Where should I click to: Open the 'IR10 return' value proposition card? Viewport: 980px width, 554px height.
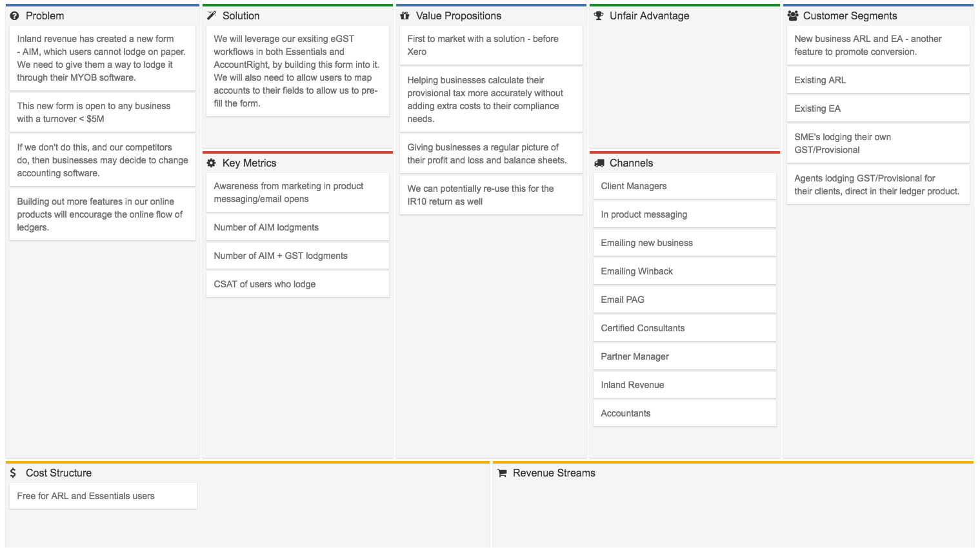(x=491, y=195)
